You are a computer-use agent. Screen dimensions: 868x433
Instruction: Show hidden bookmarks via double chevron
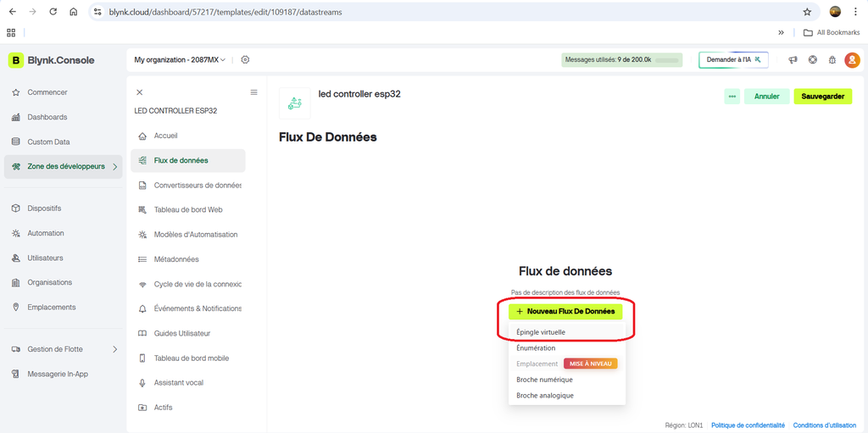point(781,33)
